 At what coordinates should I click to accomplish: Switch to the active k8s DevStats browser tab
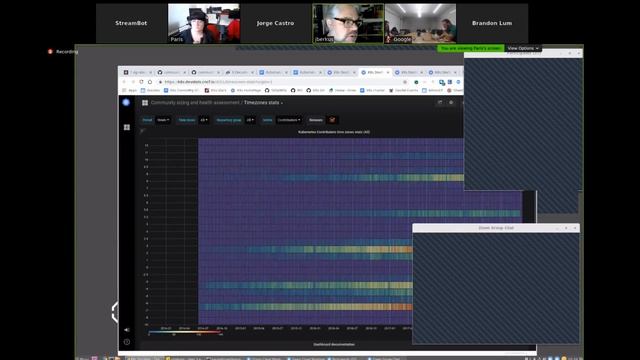click(375, 72)
